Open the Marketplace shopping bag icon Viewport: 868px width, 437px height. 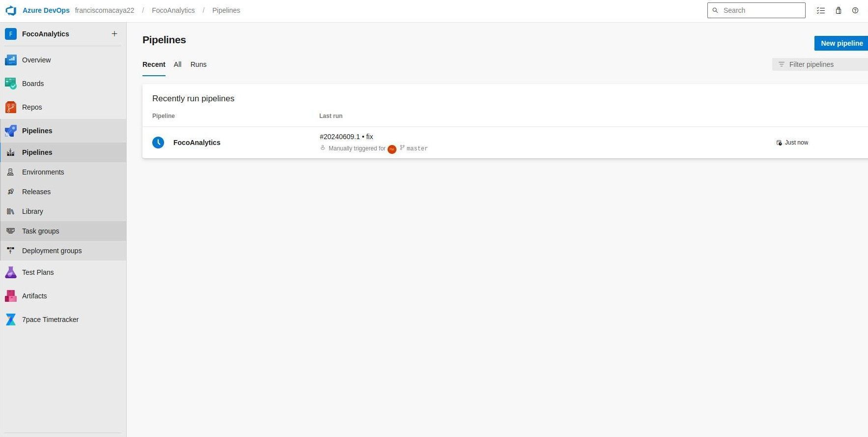pyautogui.click(x=839, y=10)
